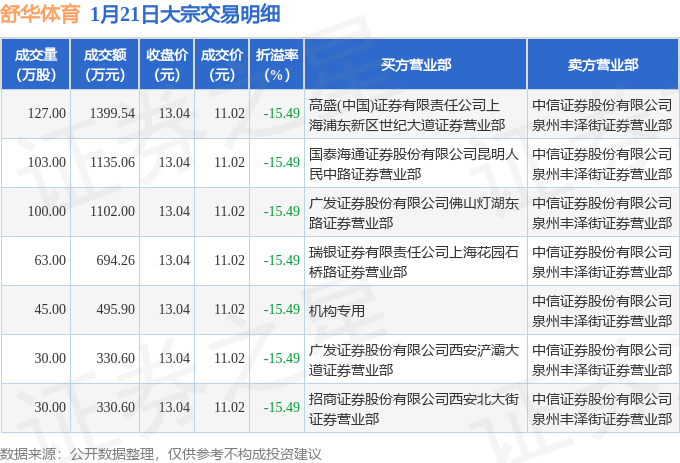
Task: Click buyer cell 招商证券 西安北大街
Action: (414, 409)
